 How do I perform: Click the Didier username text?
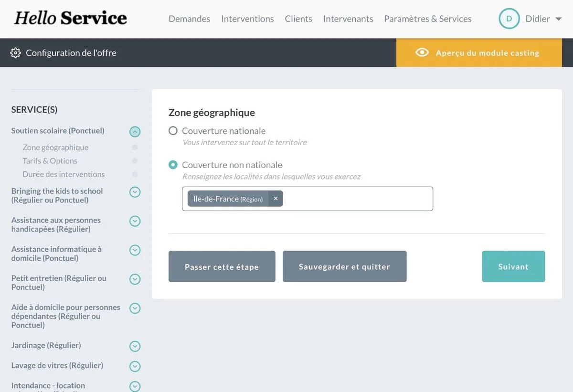[538, 19]
